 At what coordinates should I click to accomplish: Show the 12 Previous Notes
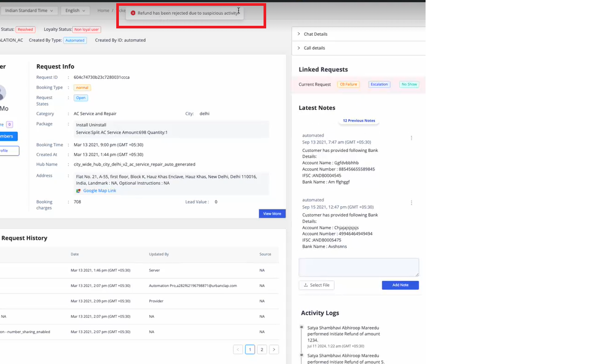pyautogui.click(x=359, y=120)
